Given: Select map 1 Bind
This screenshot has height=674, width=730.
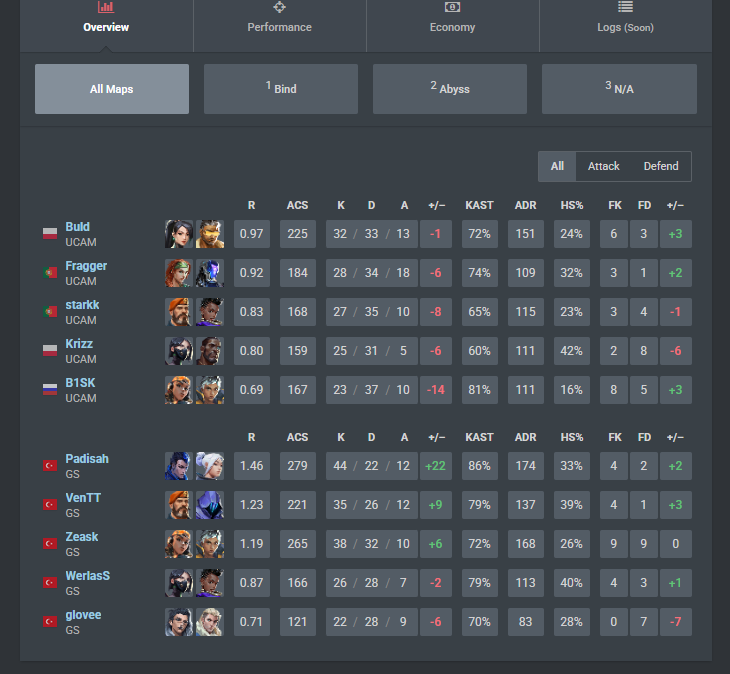Looking at the screenshot, I should pyautogui.click(x=281, y=89).
